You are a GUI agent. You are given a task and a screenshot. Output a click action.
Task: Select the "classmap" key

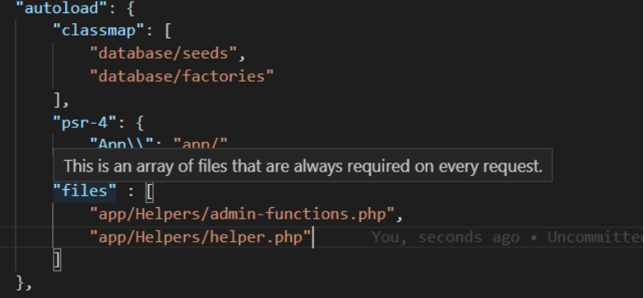(x=98, y=31)
